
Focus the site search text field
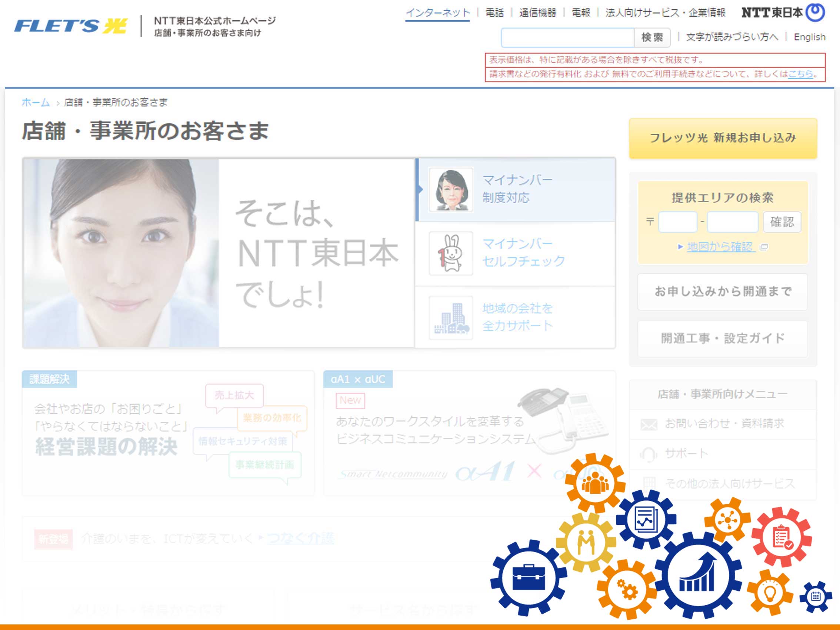pyautogui.click(x=567, y=38)
